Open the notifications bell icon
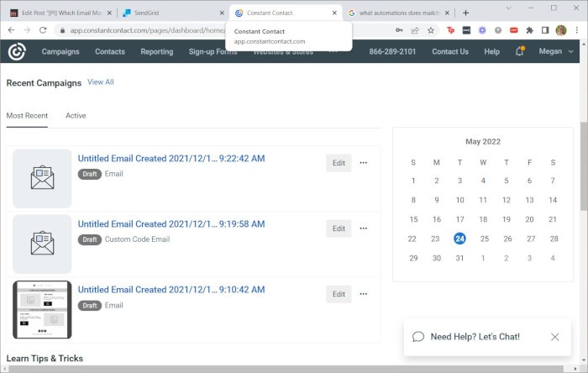 [x=519, y=51]
